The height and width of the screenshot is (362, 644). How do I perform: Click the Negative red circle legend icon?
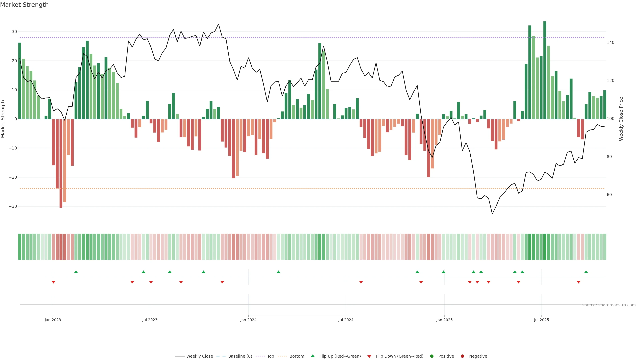point(462,356)
